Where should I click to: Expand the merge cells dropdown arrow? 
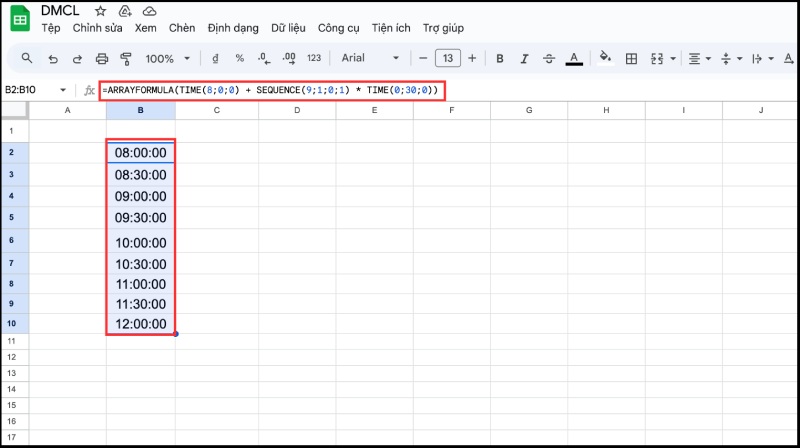[x=673, y=59]
